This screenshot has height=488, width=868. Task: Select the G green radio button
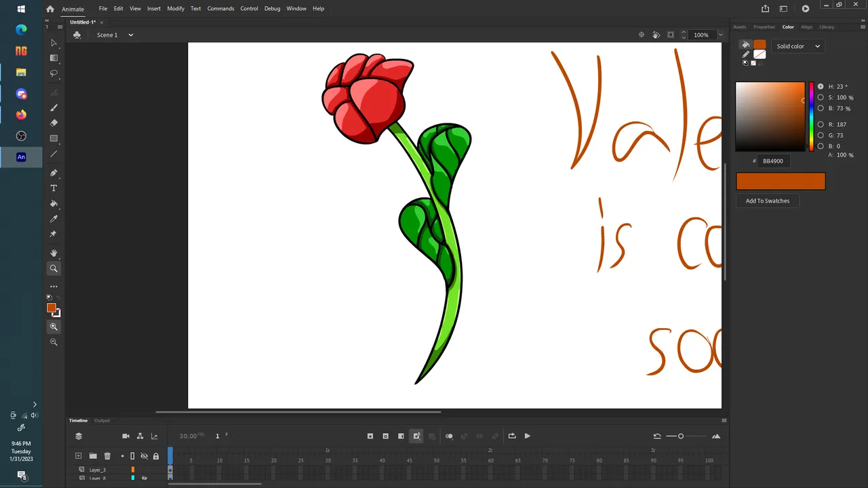click(x=821, y=135)
